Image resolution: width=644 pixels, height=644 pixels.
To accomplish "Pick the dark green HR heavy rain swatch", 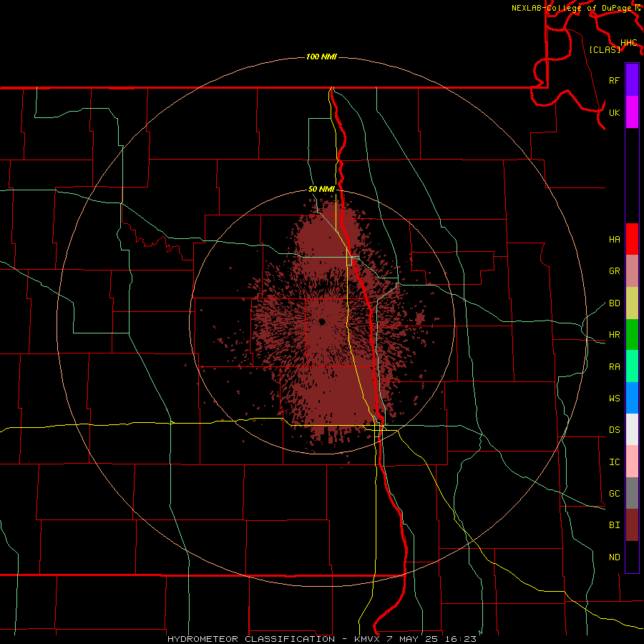I will point(632,334).
